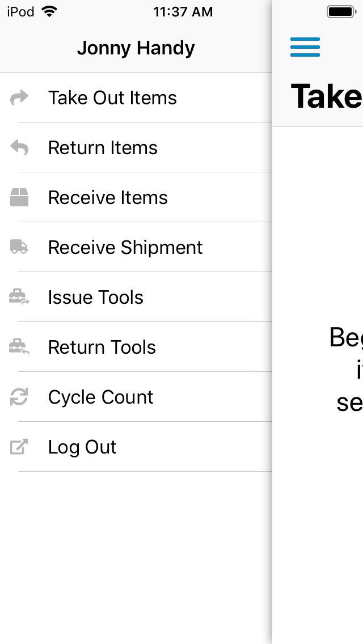Viewport: 363px width, 644px height.
Task: Go to Receive Items
Action: (108, 198)
